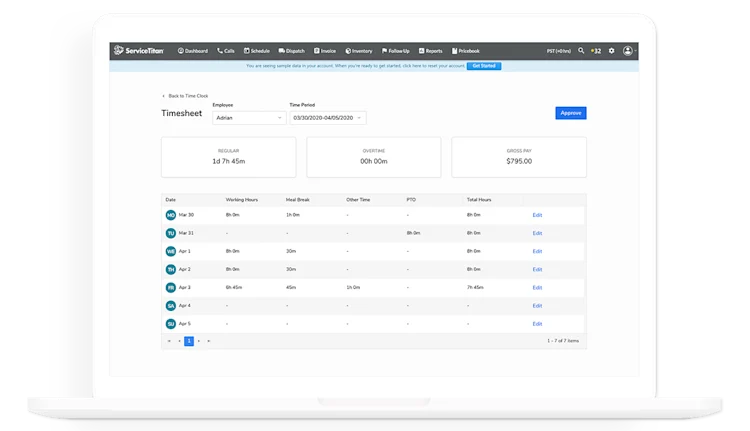Click the SA day badge for Apr 4

click(171, 306)
